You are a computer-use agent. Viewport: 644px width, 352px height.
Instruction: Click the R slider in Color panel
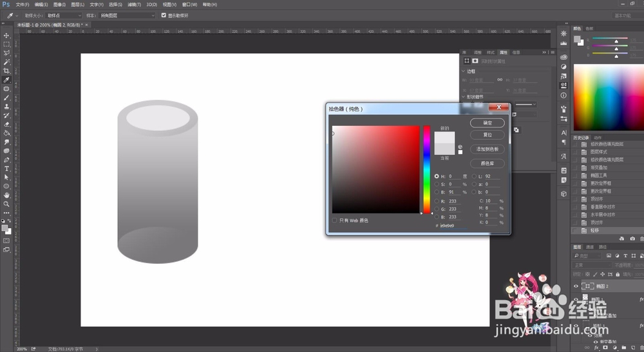point(610,39)
